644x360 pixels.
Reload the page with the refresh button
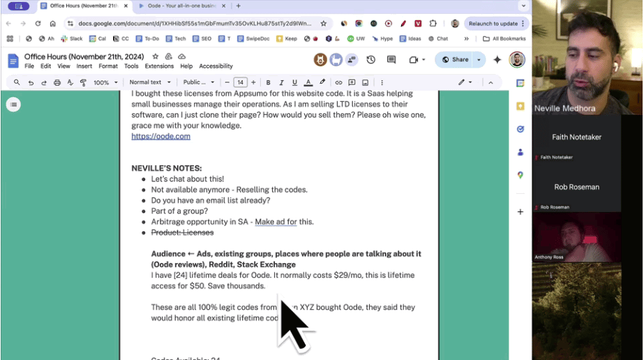click(x=38, y=24)
